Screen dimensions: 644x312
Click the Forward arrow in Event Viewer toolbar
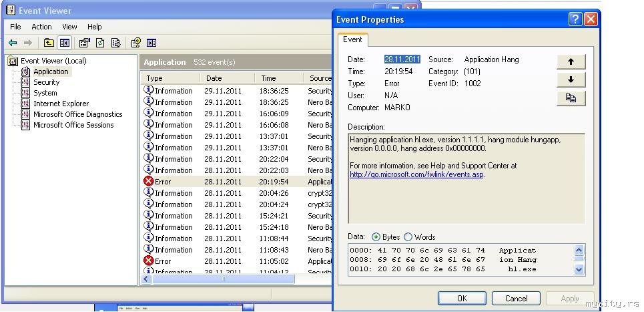pos(28,43)
